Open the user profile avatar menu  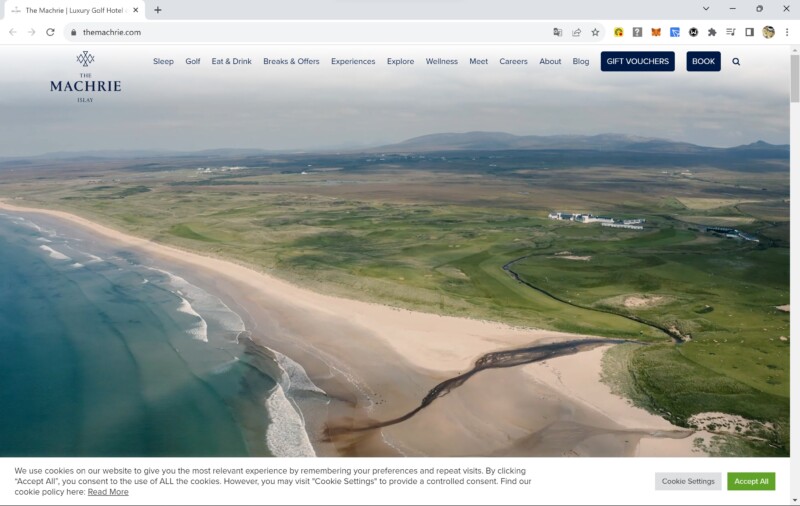pos(768,32)
